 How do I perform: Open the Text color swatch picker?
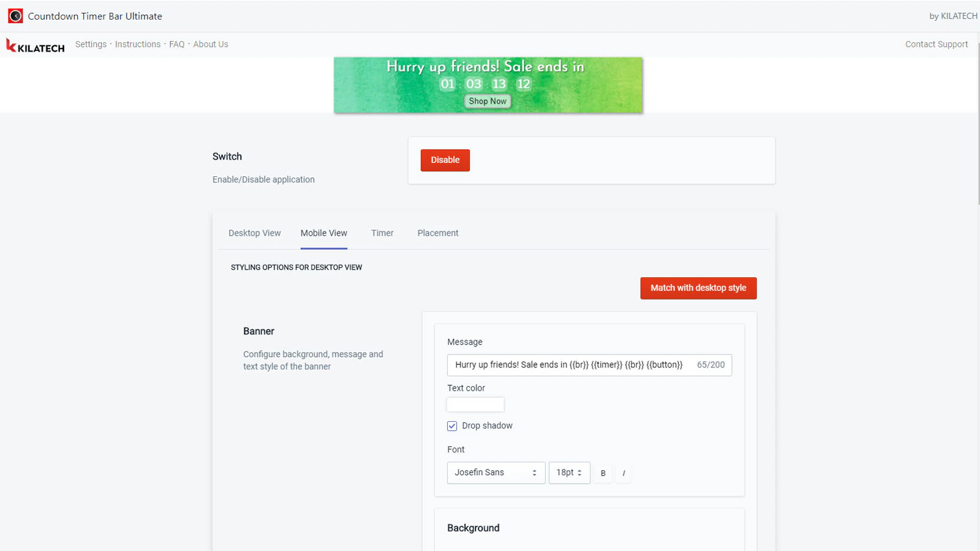point(475,405)
